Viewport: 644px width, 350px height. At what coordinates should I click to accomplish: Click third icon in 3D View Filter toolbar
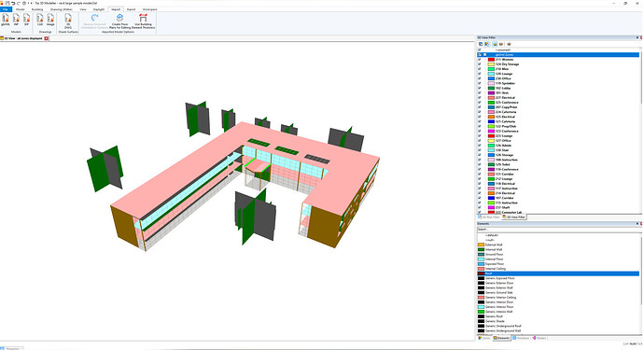coord(496,44)
